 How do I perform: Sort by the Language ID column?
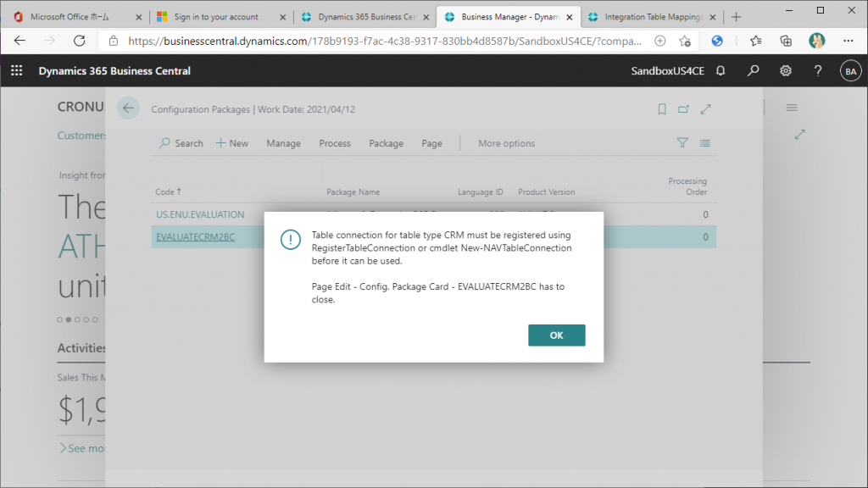click(480, 192)
